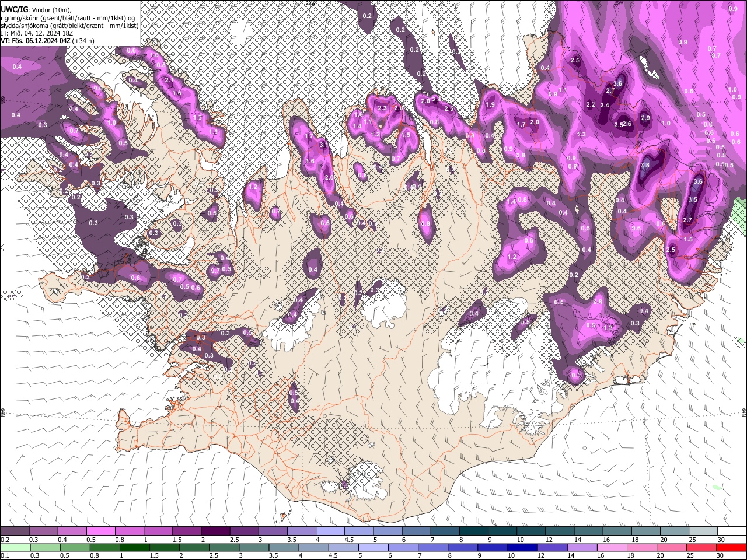Screen dimensions: 747x560
Task: Select the snow scale swatch labeled 12
Action: tap(560, 531)
